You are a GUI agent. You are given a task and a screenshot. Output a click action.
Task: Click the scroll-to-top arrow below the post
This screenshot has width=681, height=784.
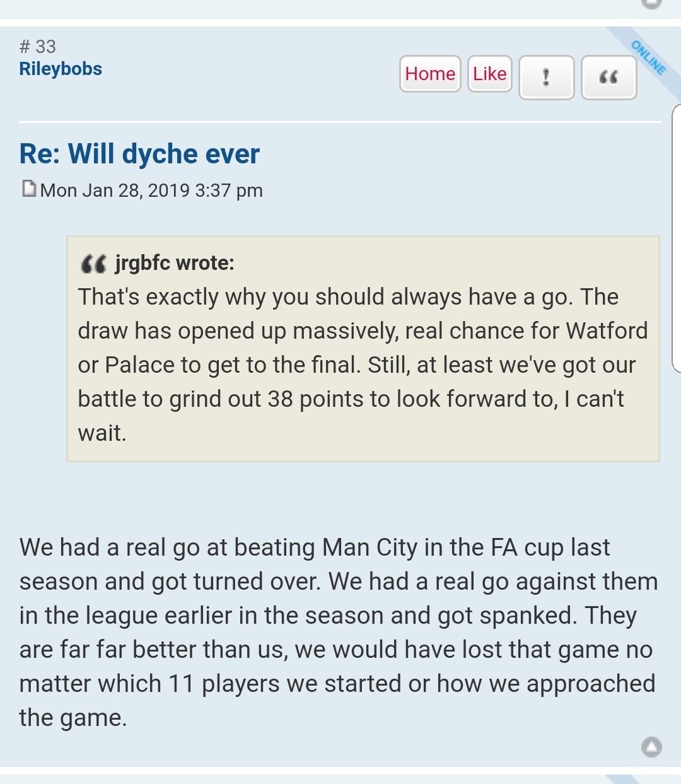(x=651, y=747)
